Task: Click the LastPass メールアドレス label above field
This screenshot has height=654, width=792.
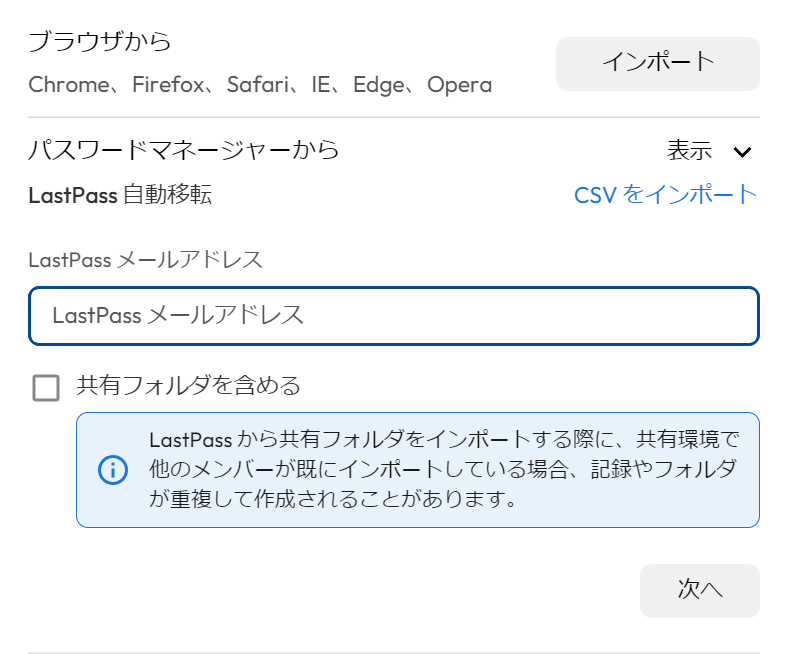Action: pos(145,260)
